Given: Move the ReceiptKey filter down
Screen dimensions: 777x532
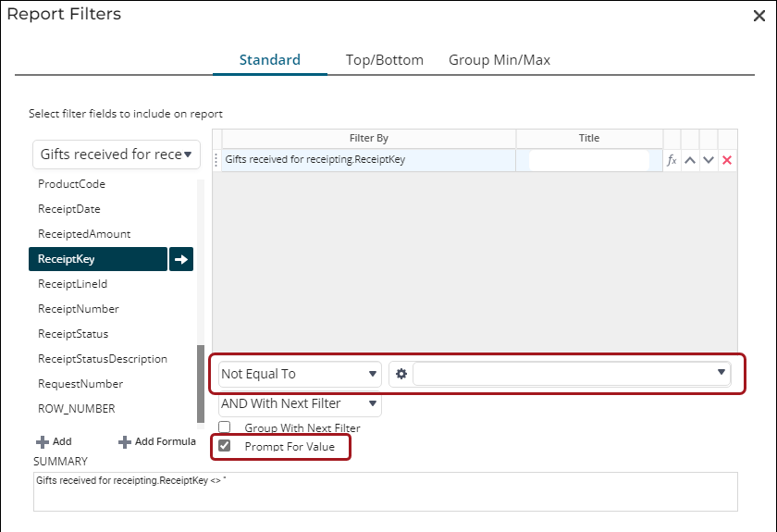Looking at the screenshot, I should 709,160.
